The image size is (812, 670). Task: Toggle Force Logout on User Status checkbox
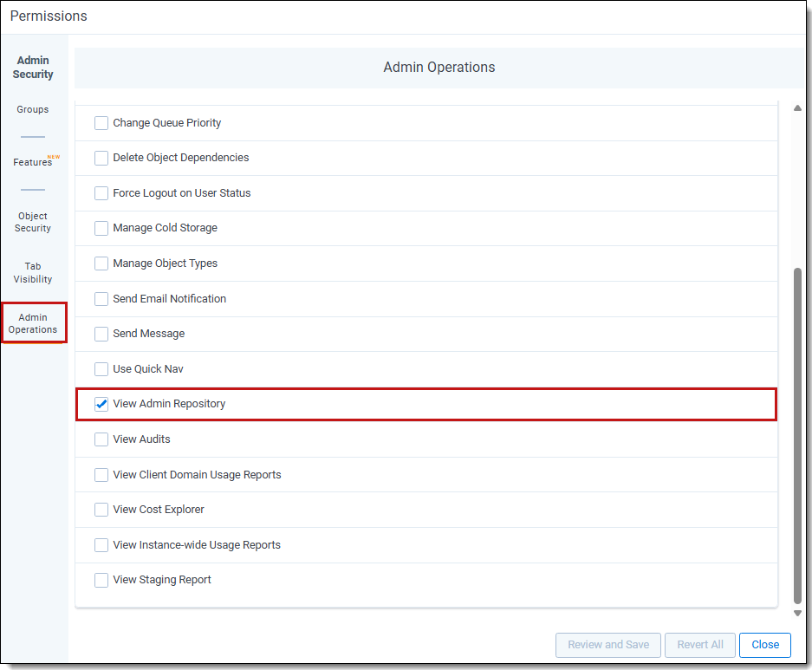(x=101, y=193)
